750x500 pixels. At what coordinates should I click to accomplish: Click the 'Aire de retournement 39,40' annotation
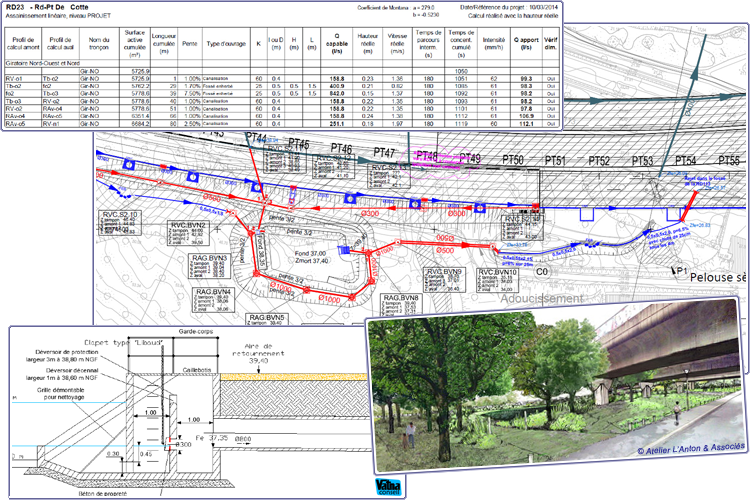coord(258,353)
